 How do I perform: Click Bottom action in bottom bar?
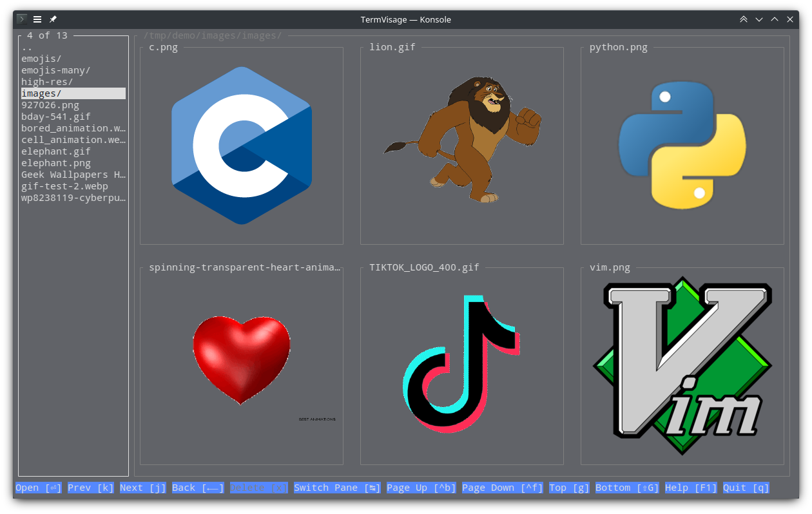[x=627, y=488]
